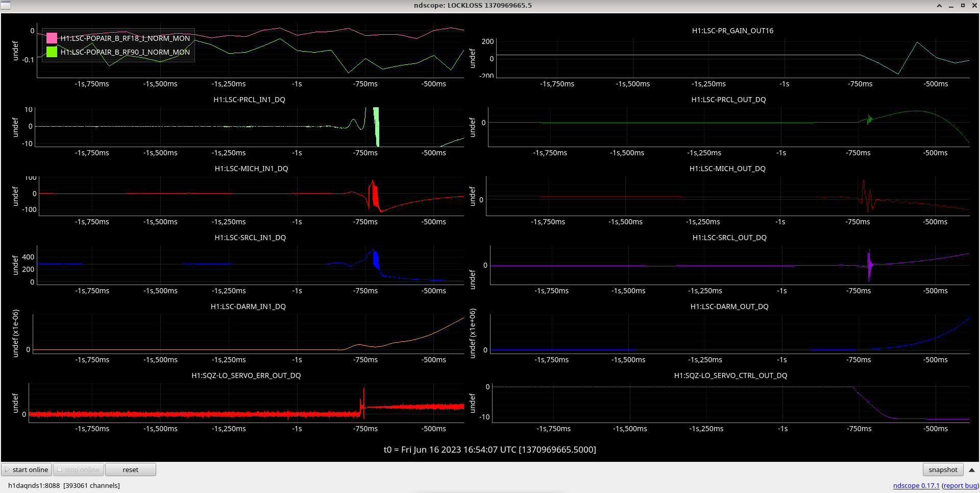Click the H1:LSC-MICH_OUT_DQ plot title
Image resolution: width=980 pixels, height=493 pixels.
pyautogui.click(x=727, y=169)
